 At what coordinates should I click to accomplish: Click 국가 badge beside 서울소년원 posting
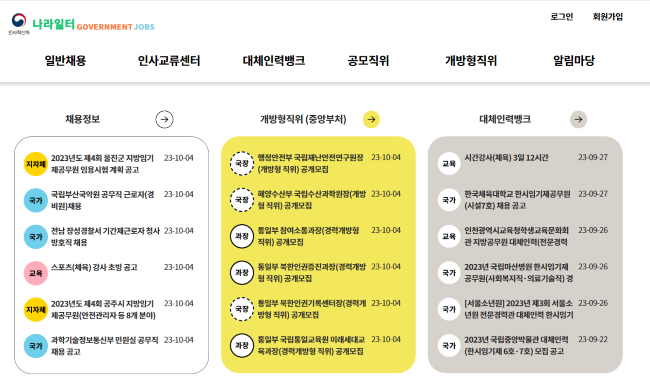tap(449, 309)
